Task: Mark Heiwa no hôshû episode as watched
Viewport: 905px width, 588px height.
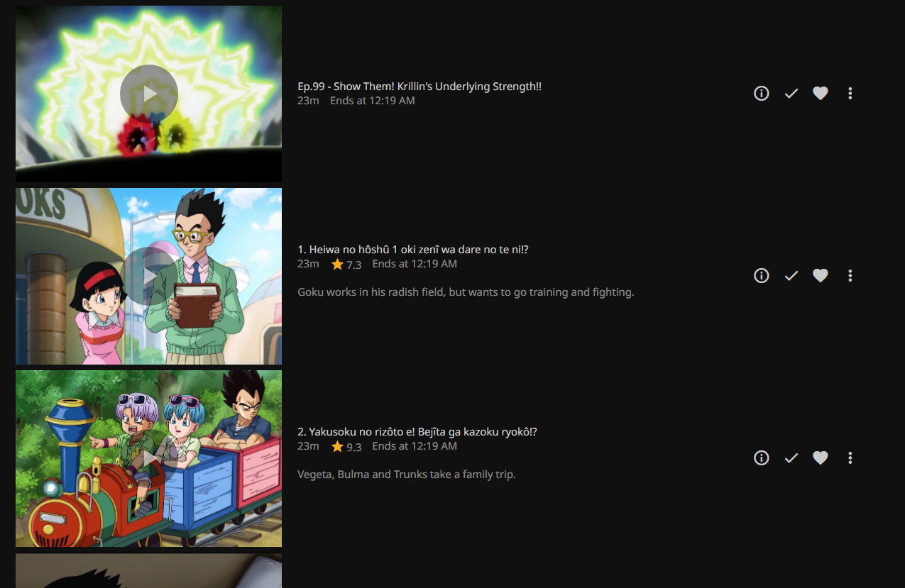Action: (x=791, y=275)
